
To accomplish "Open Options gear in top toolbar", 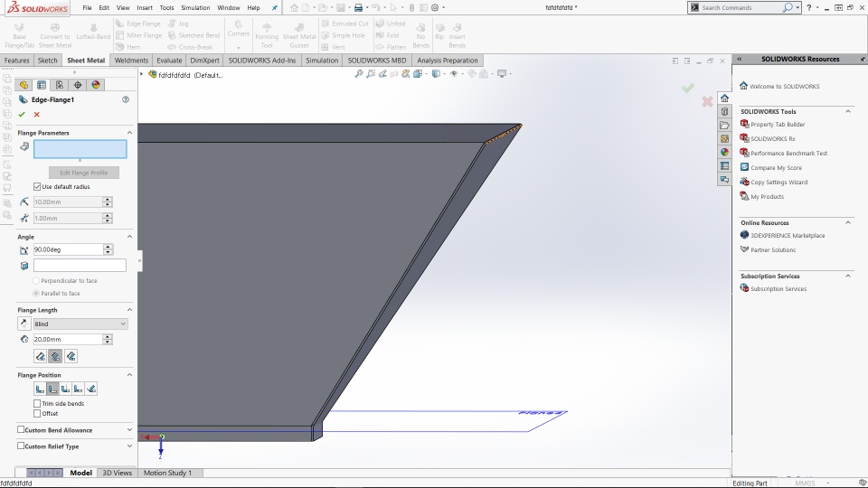I will pos(435,8).
